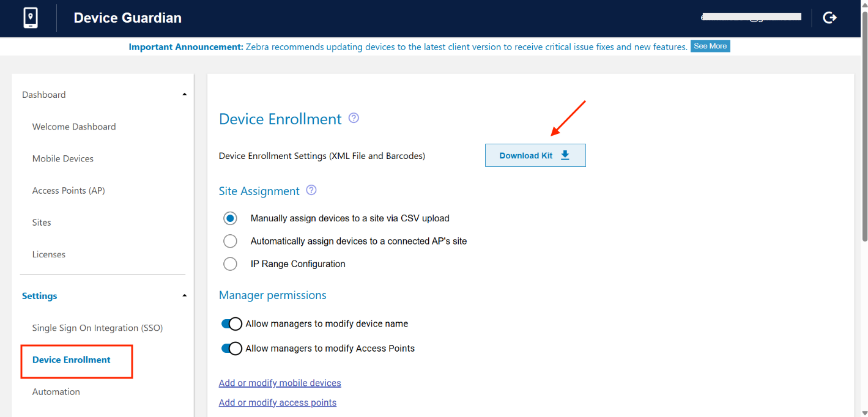This screenshot has width=868, height=417.
Task: Toggle Allow managers to modify Access Points
Action: (232, 349)
